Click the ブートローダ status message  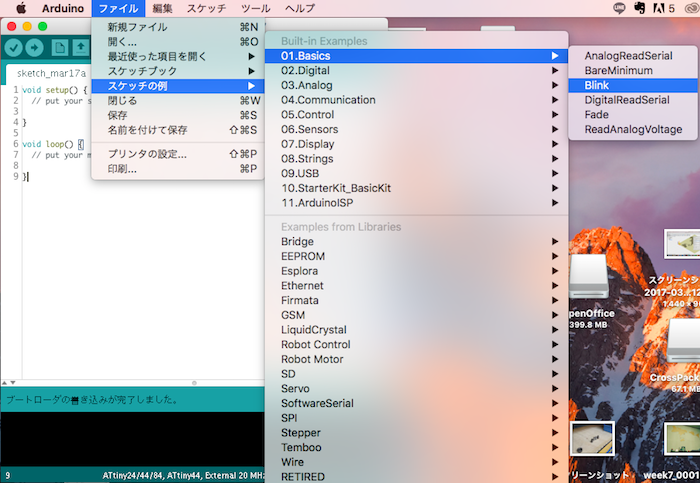click(x=92, y=400)
